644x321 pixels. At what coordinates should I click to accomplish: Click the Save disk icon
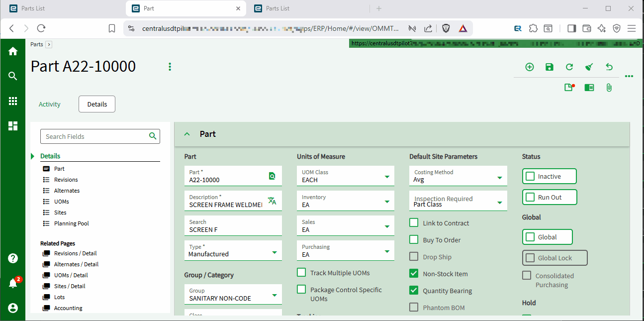coord(550,67)
